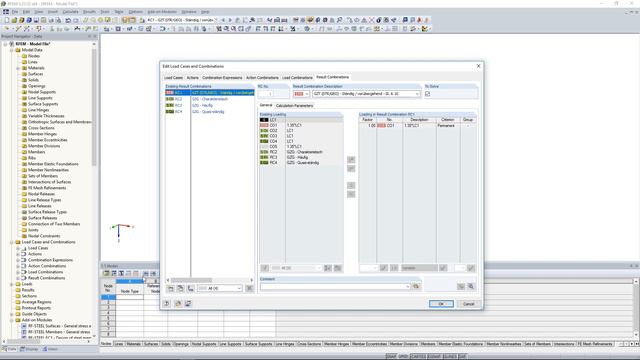Open the File menu
The width and height of the screenshot is (640, 360).
[x=15, y=12]
